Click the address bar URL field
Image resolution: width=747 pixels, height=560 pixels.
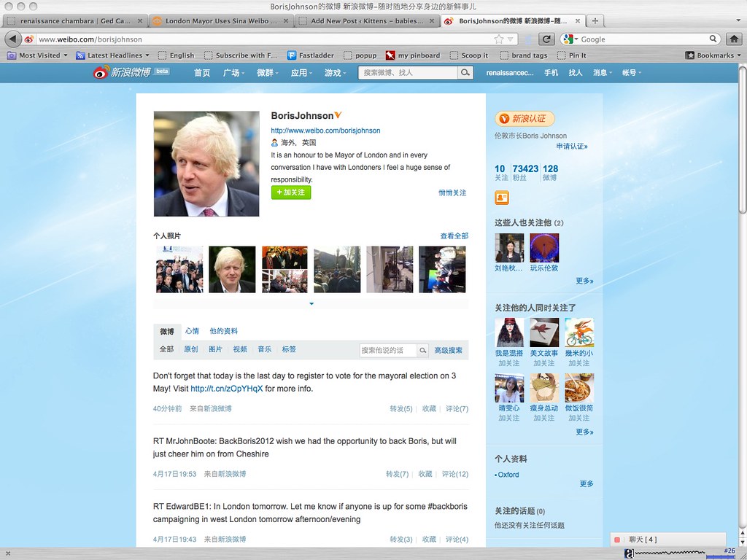tap(264, 39)
